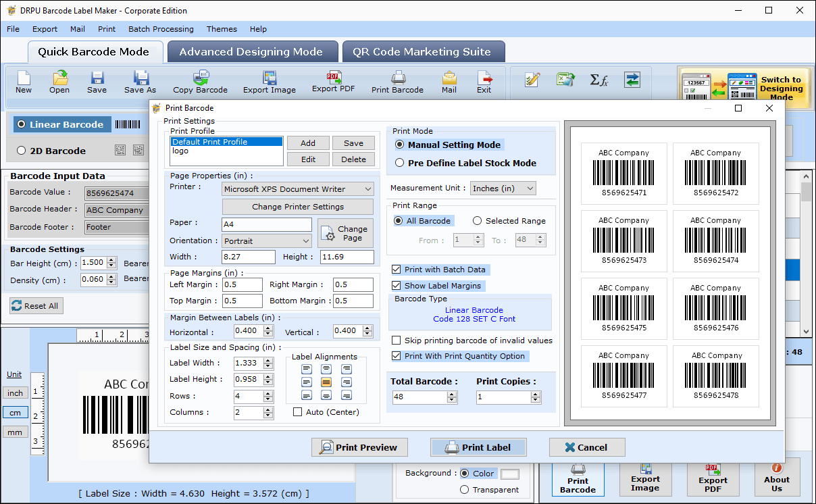This screenshot has height=504, width=816.
Task: Select center-middle label alignment icon
Action: pyautogui.click(x=326, y=382)
